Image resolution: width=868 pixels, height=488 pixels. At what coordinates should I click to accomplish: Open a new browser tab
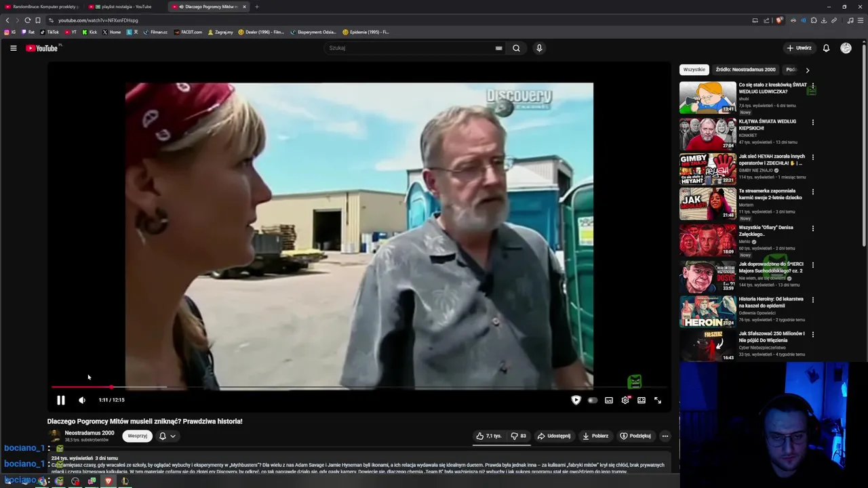(x=256, y=7)
